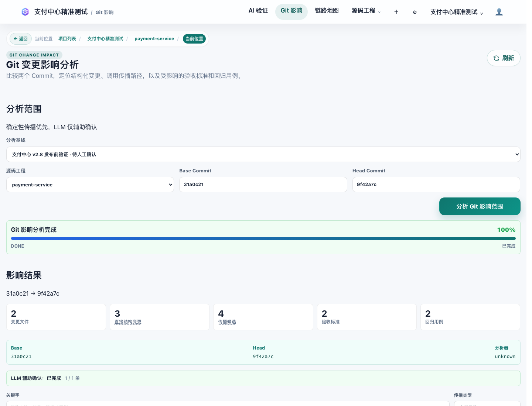Click the '1 / 1 条' count text

(x=72, y=378)
